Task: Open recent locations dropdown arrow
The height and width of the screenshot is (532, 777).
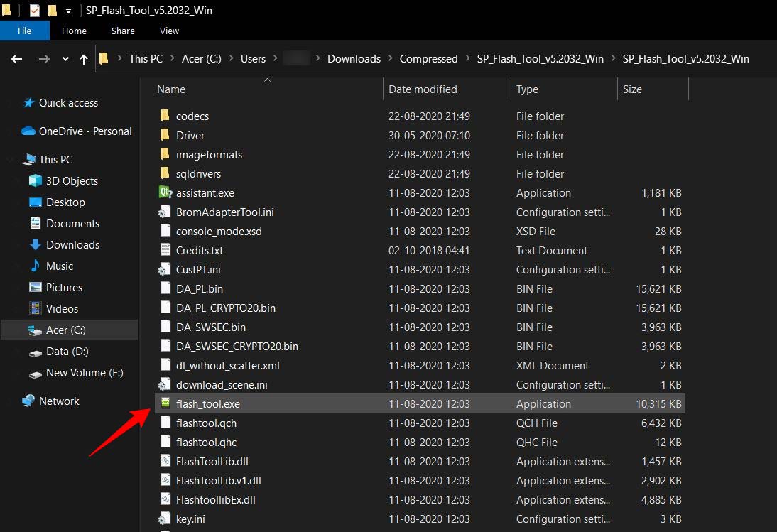Action: click(x=65, y=59)
